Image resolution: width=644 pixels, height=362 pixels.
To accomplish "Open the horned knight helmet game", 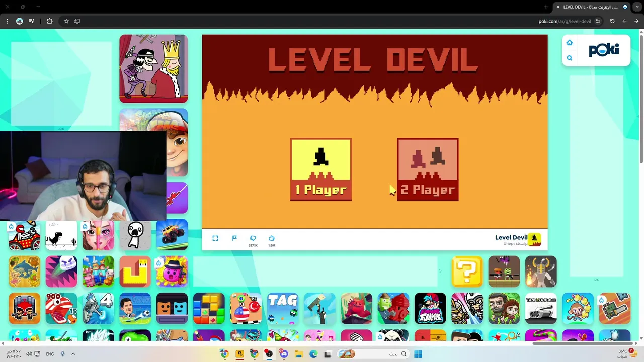I will click(x=541, y=271).
